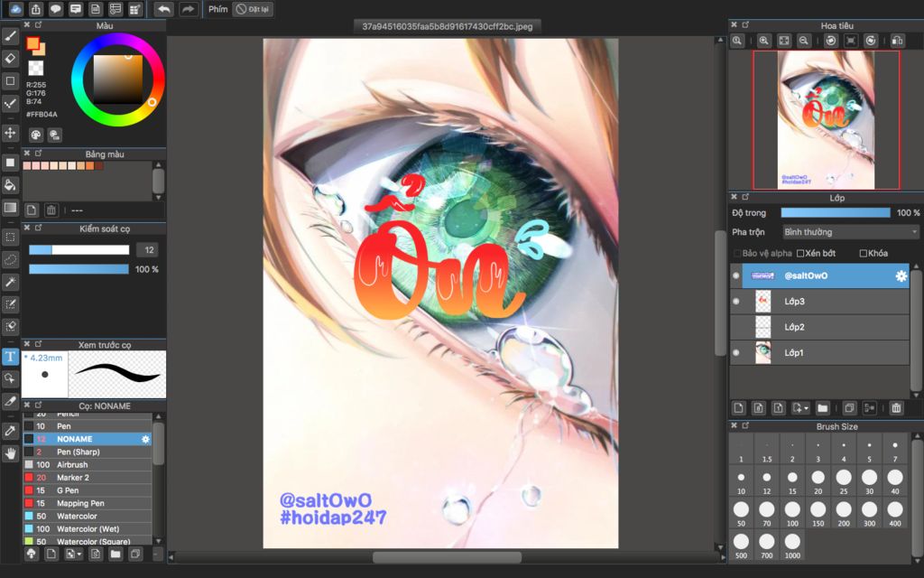Click the brush size value field 12
Screen dimensions: 924x578
pyautogui.click(x=149, y=250)
